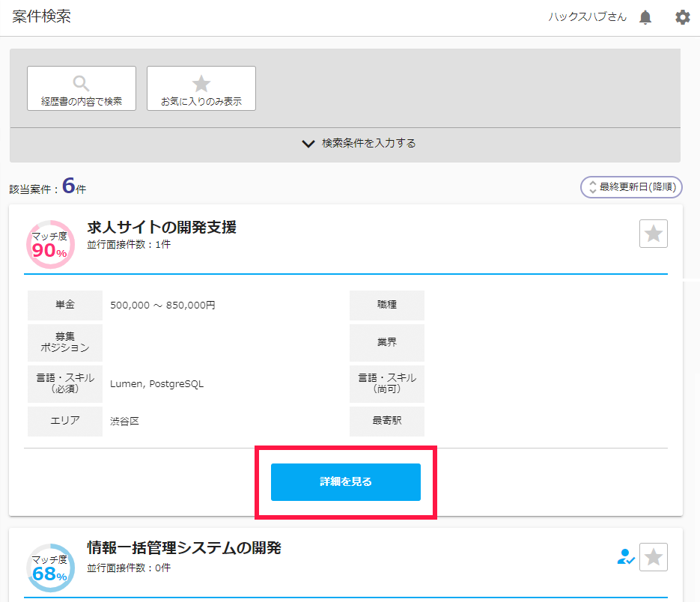Click the 90% match circular gauge
This screenshot has height=602, width=700.
50,244
